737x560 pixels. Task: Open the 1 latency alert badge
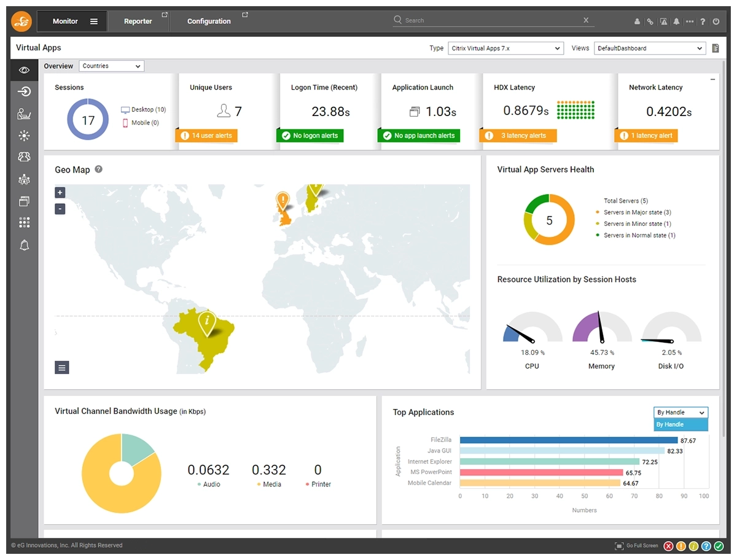pos(645,136)
